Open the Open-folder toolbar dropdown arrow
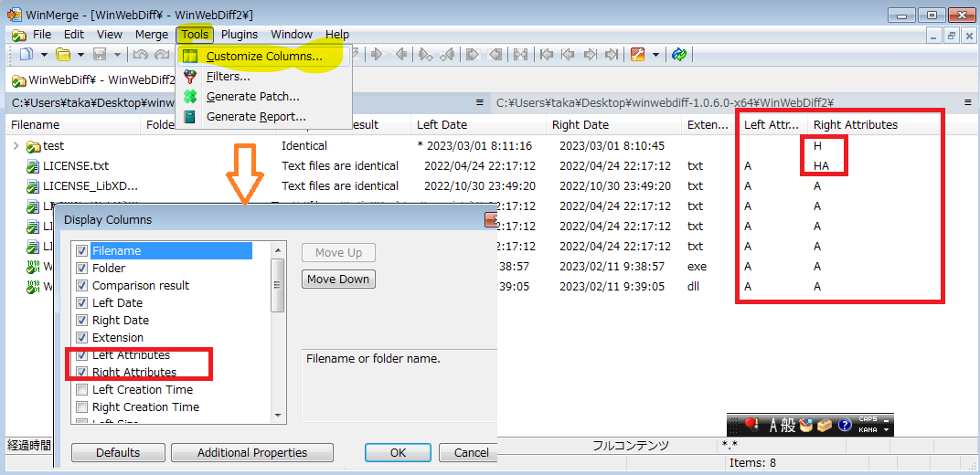Image resolution: width=980 pixels, height=475 pixels. [x=80, y=55]
